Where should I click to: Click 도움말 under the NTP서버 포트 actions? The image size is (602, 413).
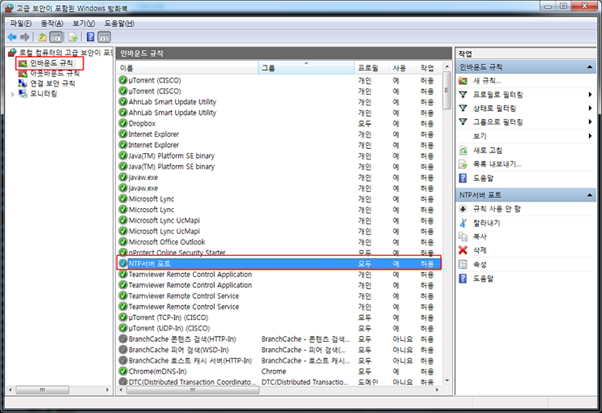click(483, 278)
